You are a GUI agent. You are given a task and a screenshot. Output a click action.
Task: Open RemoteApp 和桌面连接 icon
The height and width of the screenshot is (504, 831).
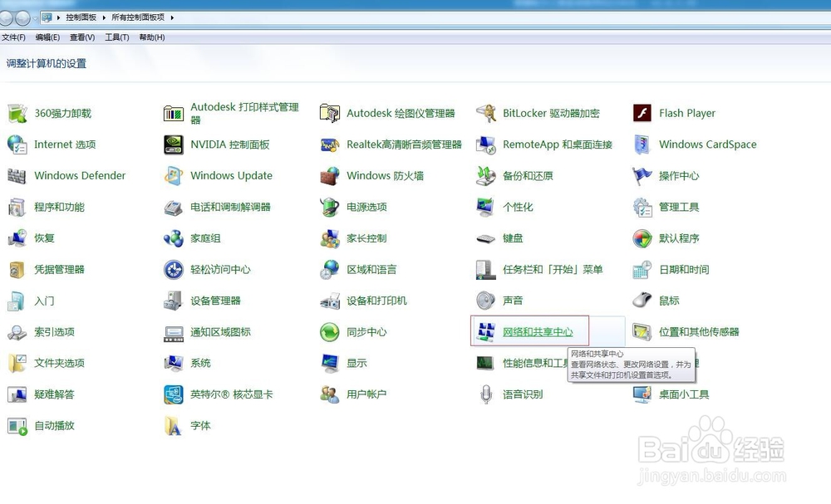point(485,144)
